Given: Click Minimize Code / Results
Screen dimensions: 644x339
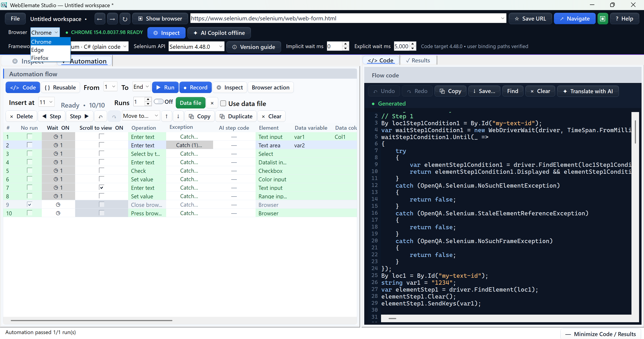Looking at the screenshot, I should [x=600, y=334].
